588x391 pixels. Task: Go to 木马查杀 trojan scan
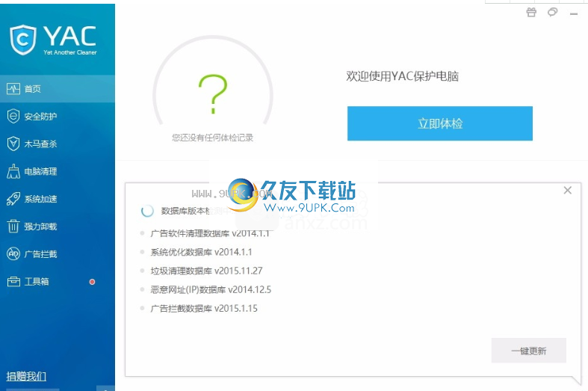tap(58, 144)
